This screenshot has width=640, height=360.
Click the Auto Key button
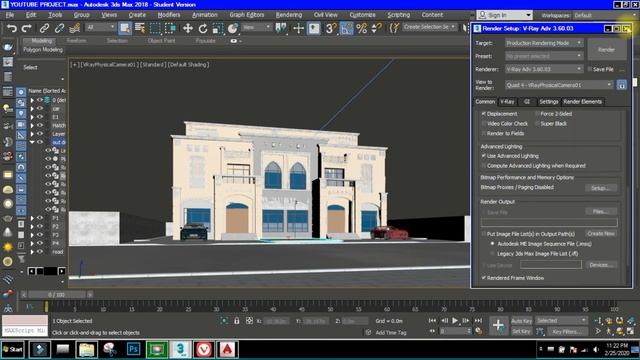coord(521,321)
